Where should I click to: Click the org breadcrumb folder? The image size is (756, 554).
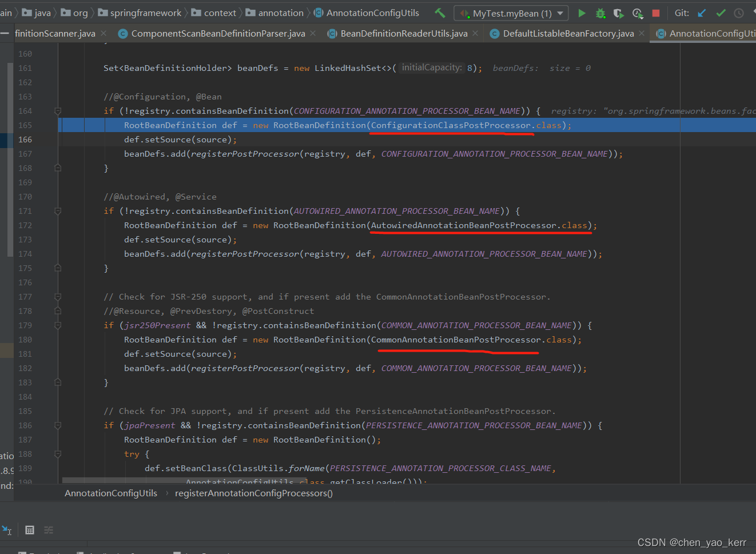74,13
